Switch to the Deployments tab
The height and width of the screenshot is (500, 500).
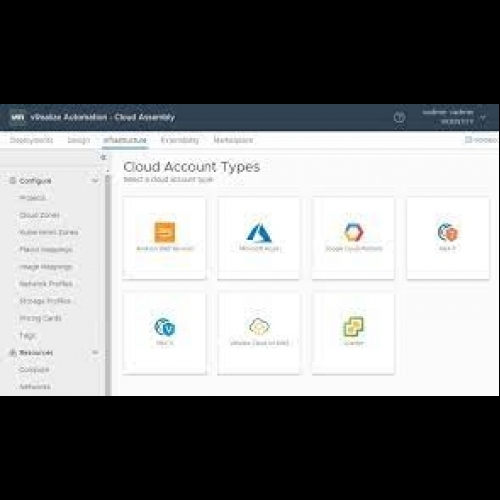31,140
